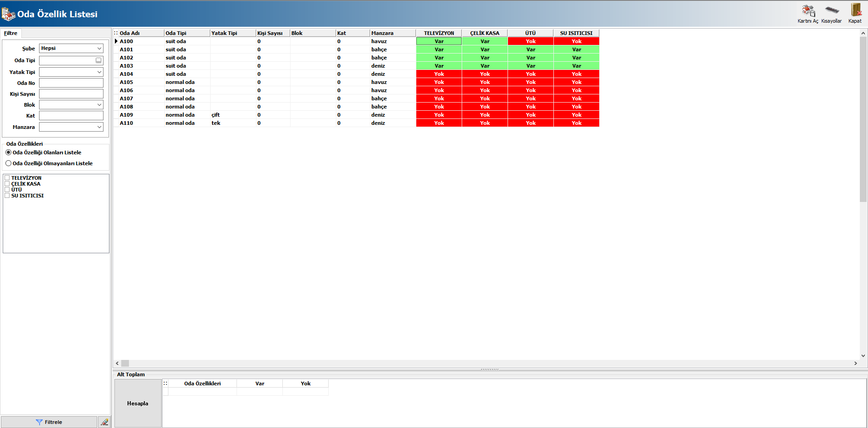Image resolution: width=868 pixels, height=428 pixels.
Task: Click the normal oda cell for A105
Action: point(187,82)
